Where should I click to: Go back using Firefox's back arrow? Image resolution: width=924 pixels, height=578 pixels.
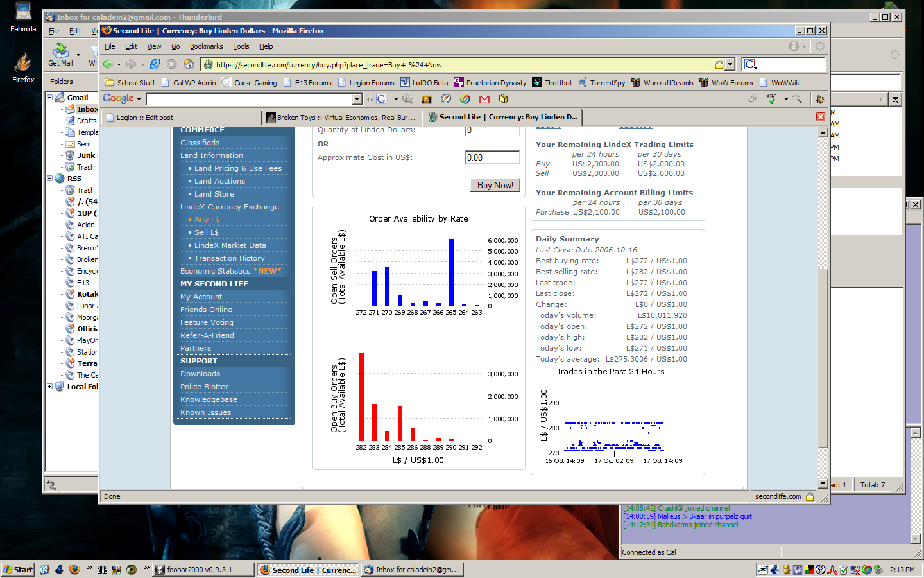click(x=108, y=64)
